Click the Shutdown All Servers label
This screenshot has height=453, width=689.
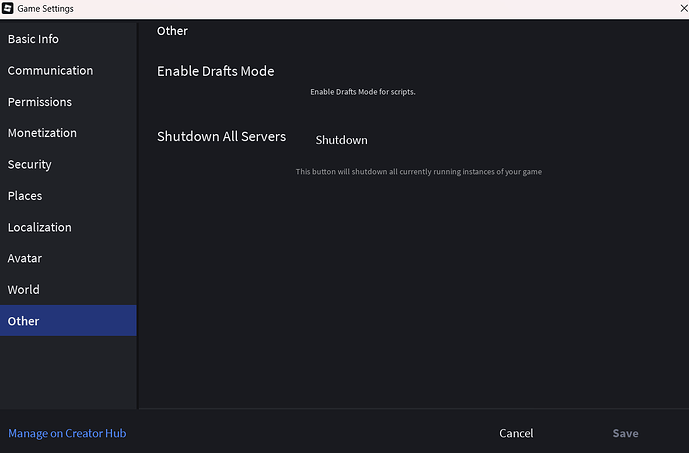click(x=221, y=137)
